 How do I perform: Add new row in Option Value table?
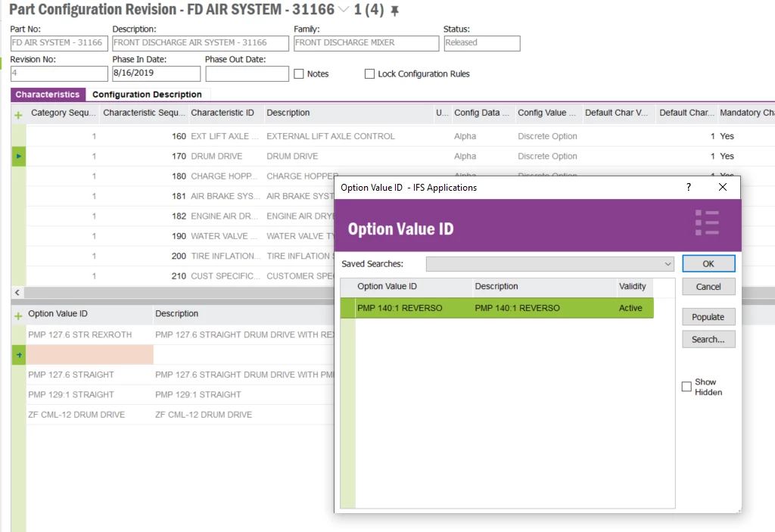(x=18, y=316)
